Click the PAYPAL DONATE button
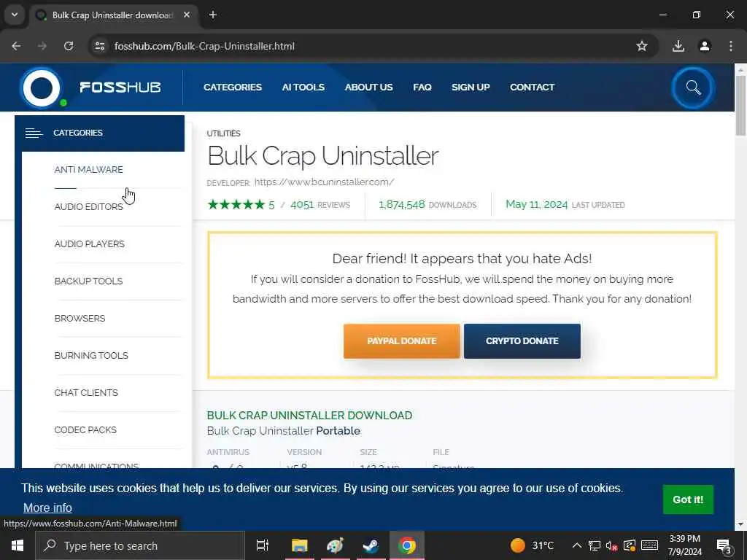747x560 pixels. point(402,341)
